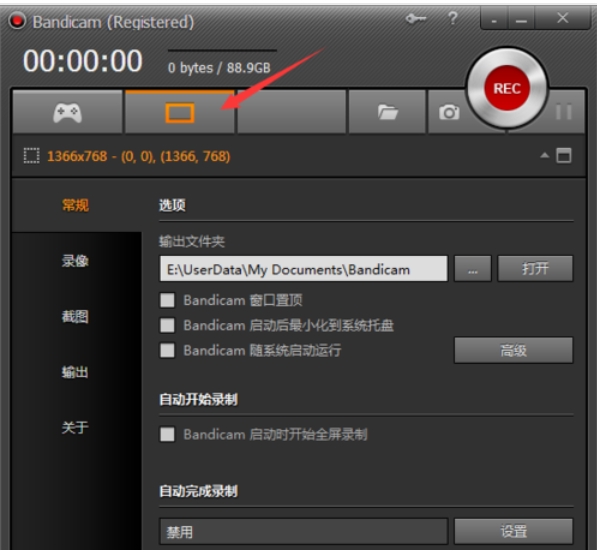597x553 pixels.
Task: Select the screen rectangle recording mode icon
Action: (180, 113)
